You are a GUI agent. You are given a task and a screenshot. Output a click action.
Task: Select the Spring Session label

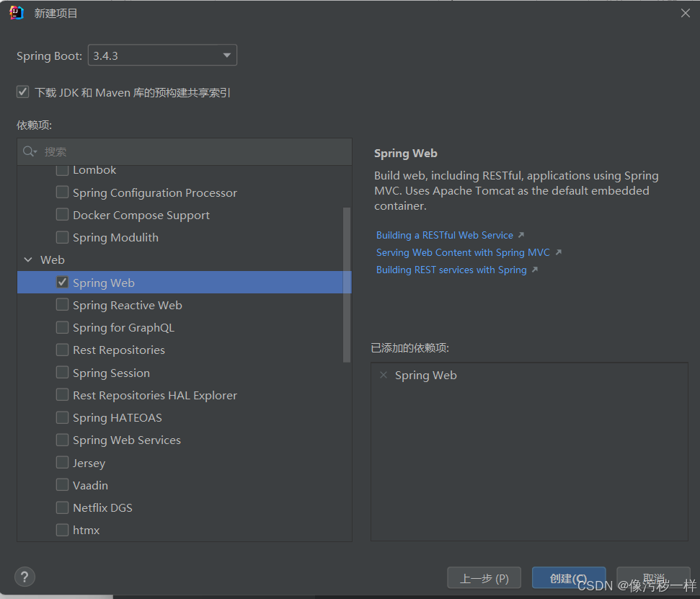pos(111,373)
